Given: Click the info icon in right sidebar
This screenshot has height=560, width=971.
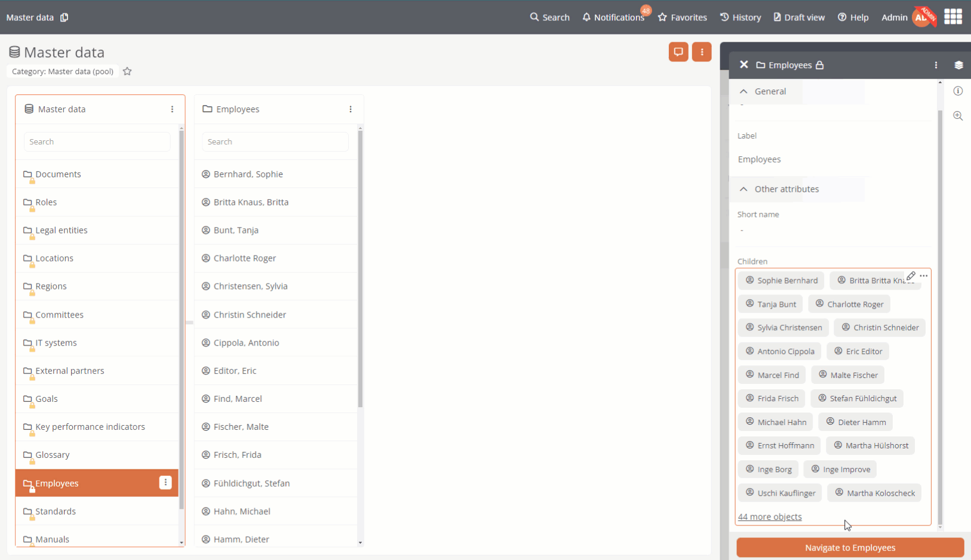Looking at the screenshot, I should (958, 91).
